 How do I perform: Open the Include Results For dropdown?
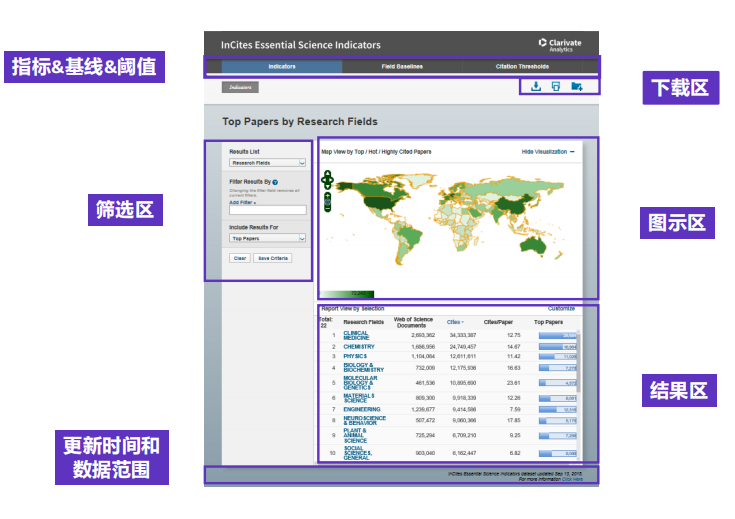(267, 239)
